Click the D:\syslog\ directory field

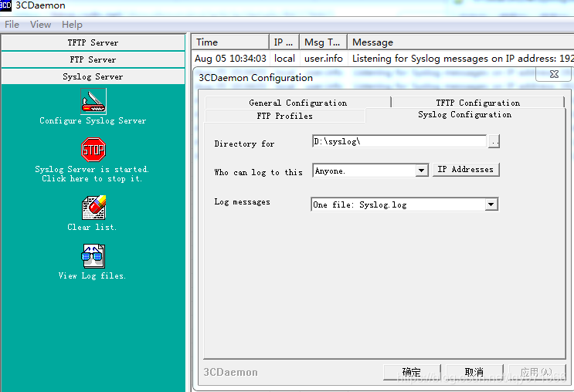point(399,141)
